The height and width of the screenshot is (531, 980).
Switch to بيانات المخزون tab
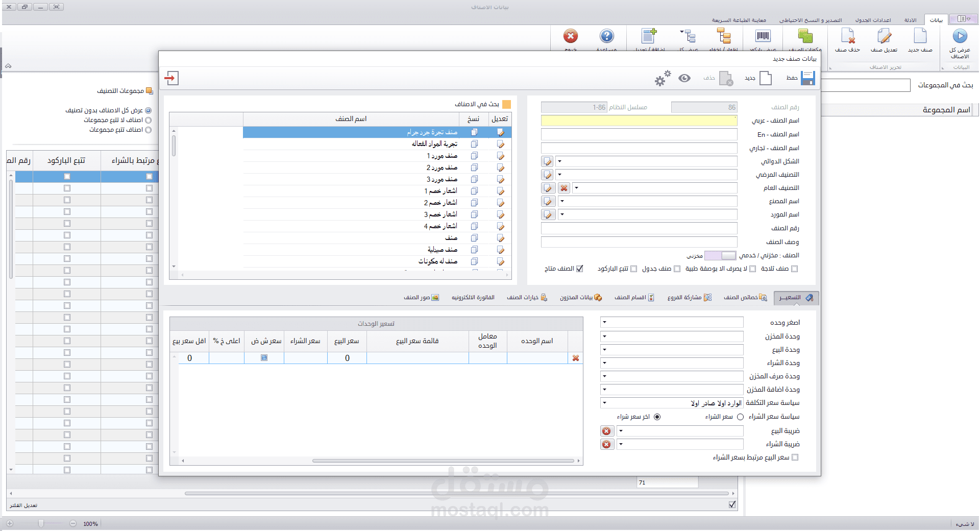[581, 297]
